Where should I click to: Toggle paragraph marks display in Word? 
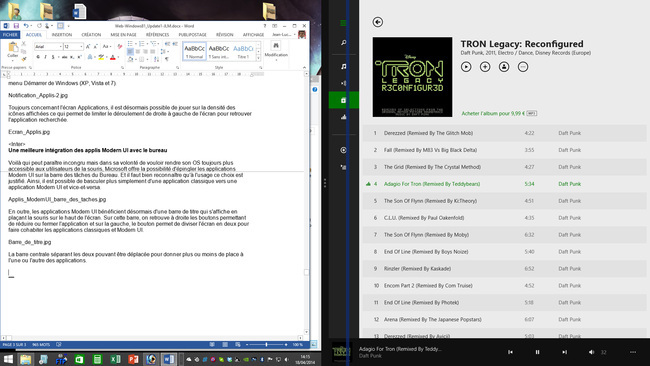pyautogui.click(x=167, y=59)
